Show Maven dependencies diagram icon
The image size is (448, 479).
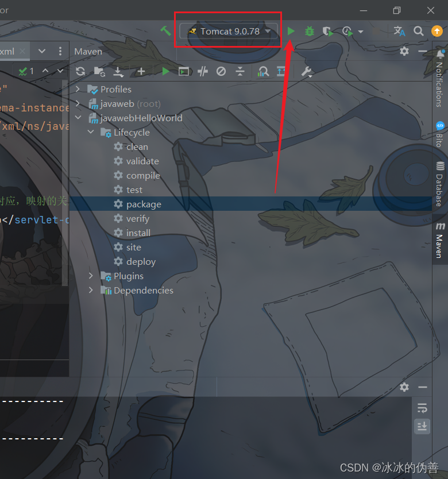[263, 71]
